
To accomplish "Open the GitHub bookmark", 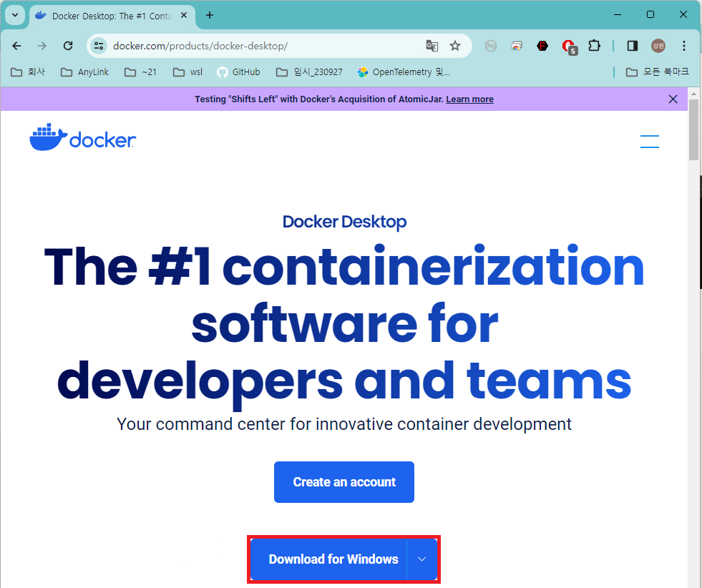I will pos(238,72).
